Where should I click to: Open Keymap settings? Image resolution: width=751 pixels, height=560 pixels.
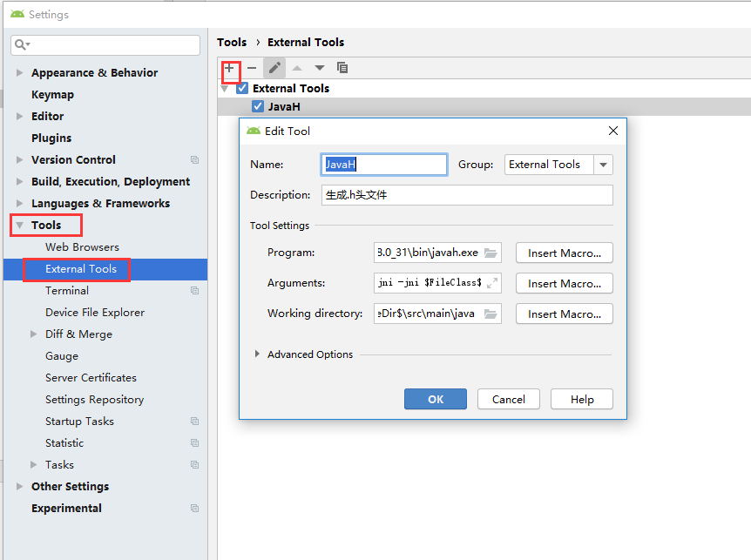click(52, 95)
